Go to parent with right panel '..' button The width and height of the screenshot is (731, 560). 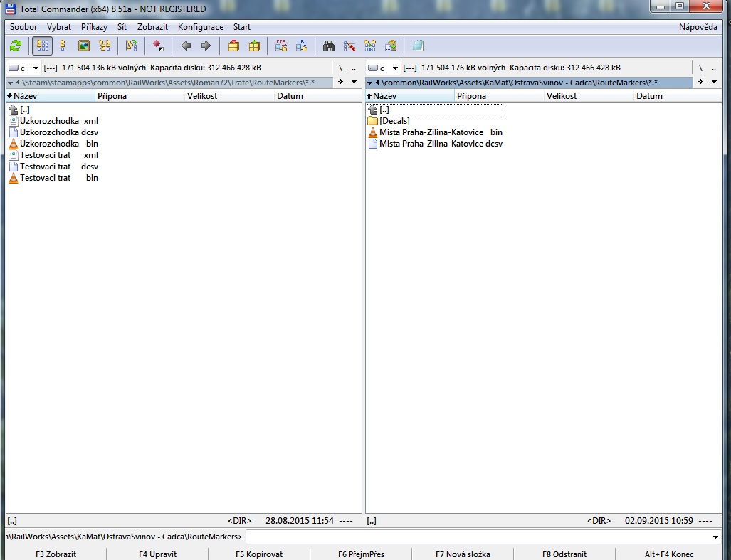click(x=714, y=68)
